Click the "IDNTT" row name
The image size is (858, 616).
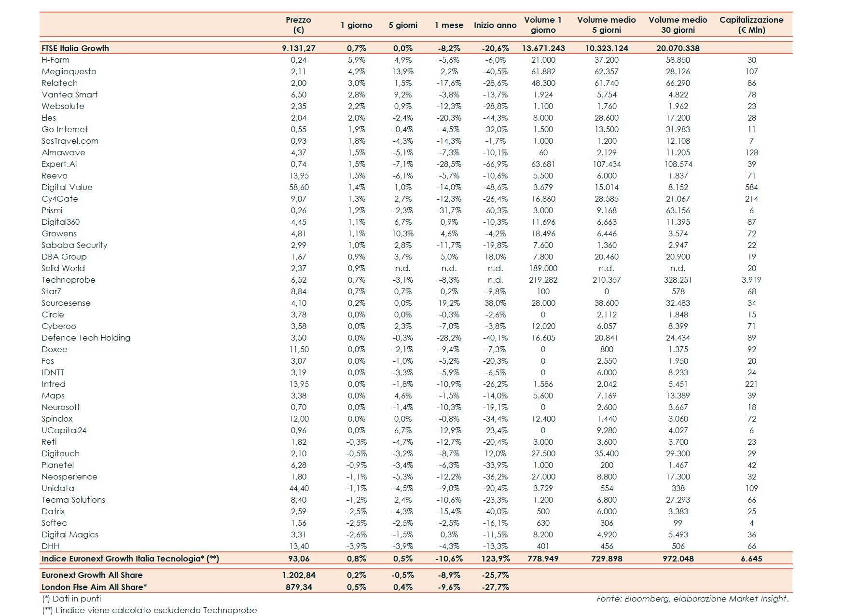tap(53, 372)
